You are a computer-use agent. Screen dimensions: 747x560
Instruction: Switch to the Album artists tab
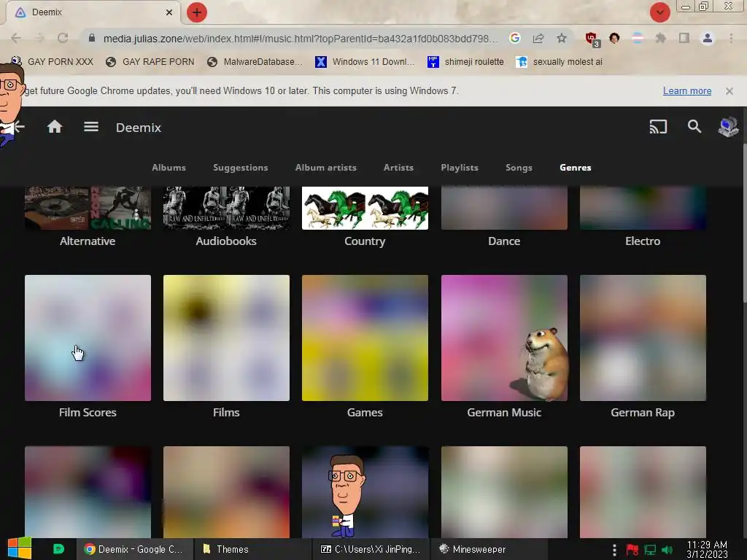click(x=326, y=168)
